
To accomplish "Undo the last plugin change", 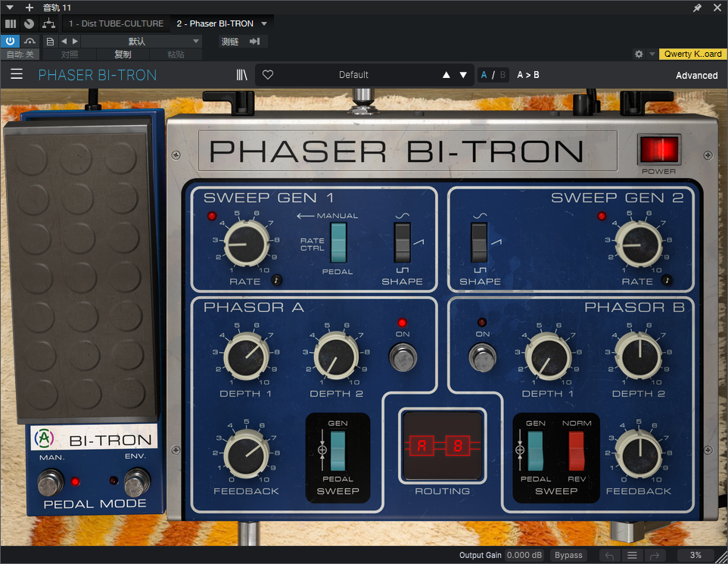I will [610, 555].
